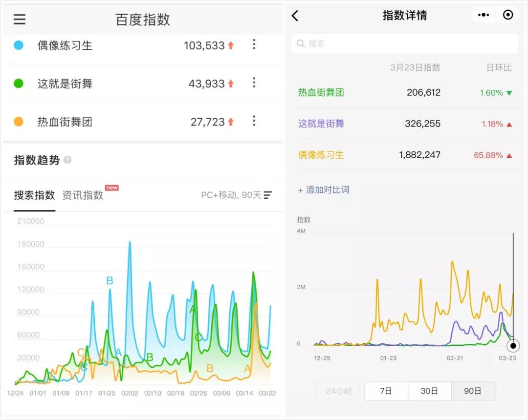Click blue color dot for 偶像练习生
The width and height of the screenshot is (528, 420).
19,45
